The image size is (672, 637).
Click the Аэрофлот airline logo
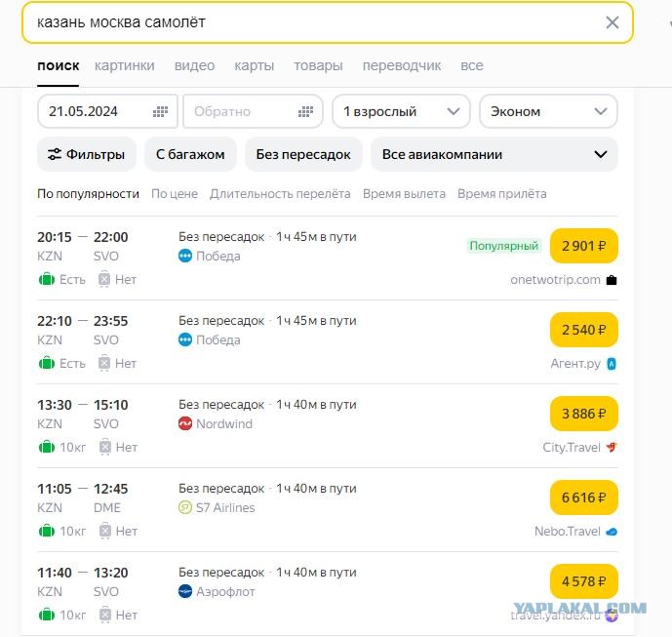click(184, 591)
